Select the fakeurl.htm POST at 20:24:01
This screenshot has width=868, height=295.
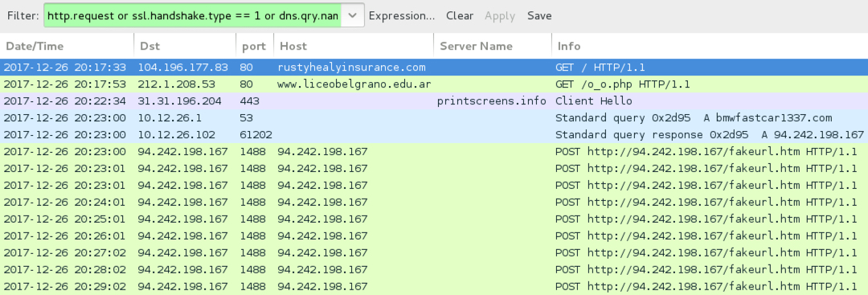434,202
